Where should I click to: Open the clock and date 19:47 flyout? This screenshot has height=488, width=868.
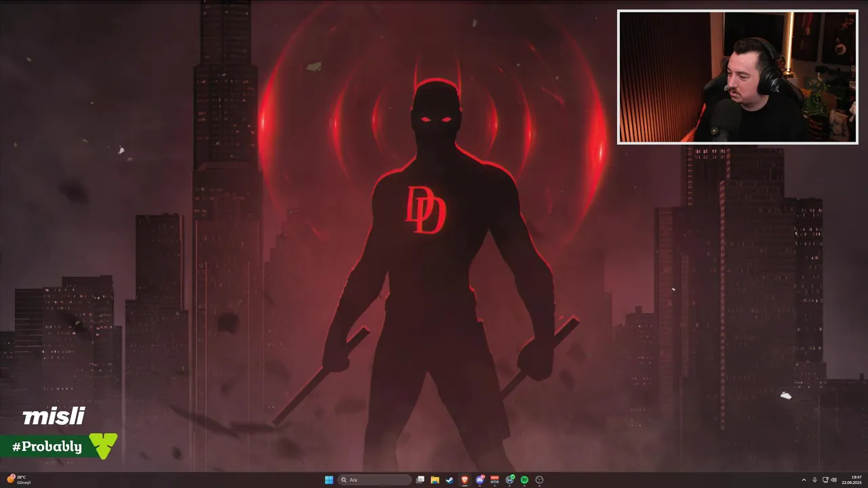point(852,480)
